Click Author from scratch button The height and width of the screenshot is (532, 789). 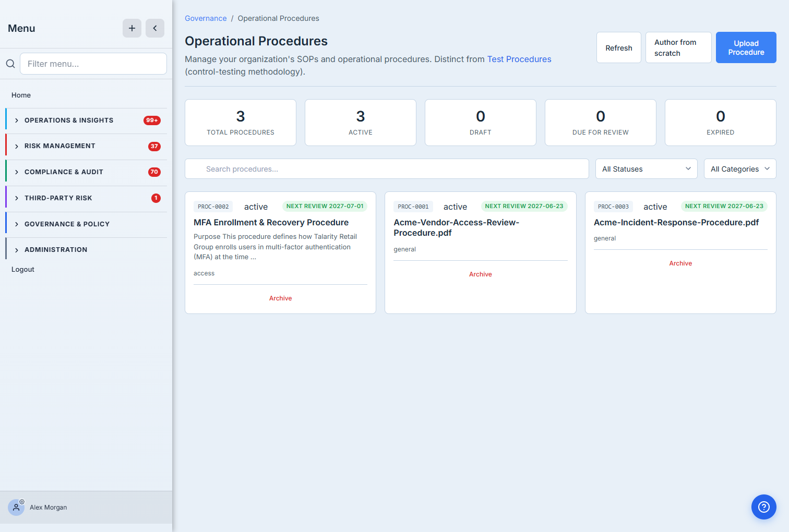point(678,47)
